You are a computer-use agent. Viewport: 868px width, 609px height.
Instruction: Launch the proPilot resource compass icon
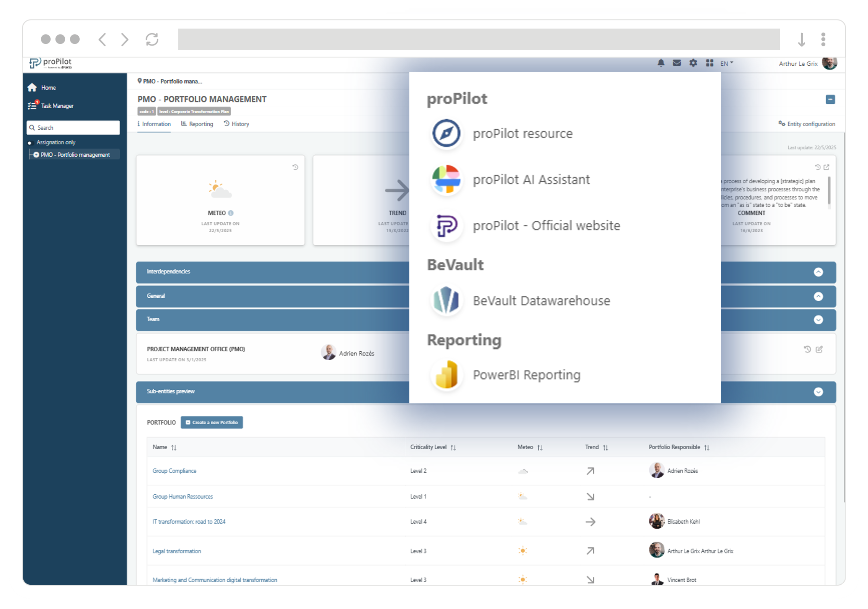[x=446, y=133]
